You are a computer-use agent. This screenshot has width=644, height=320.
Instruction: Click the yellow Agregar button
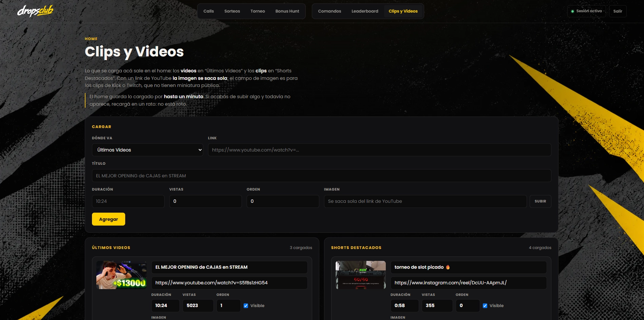click(109, 219)
